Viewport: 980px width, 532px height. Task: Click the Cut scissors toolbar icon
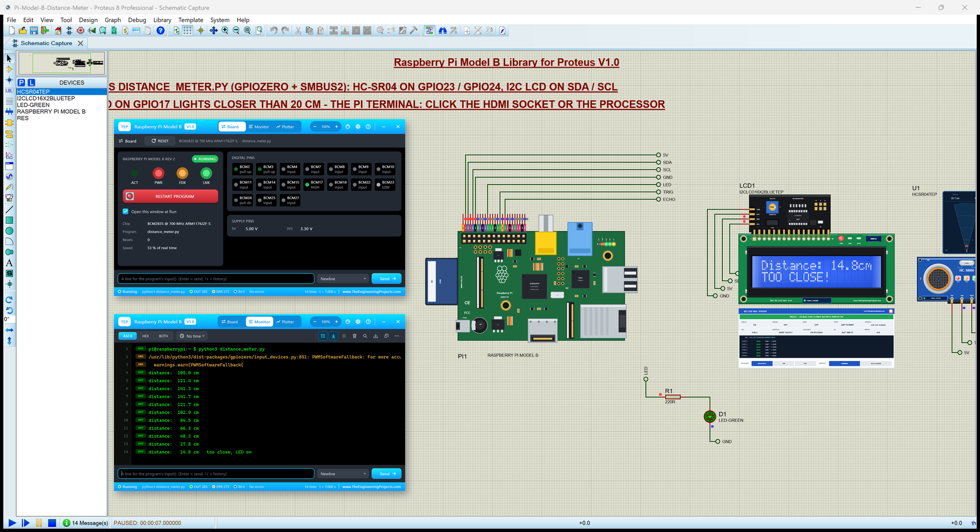pos(298,30)
